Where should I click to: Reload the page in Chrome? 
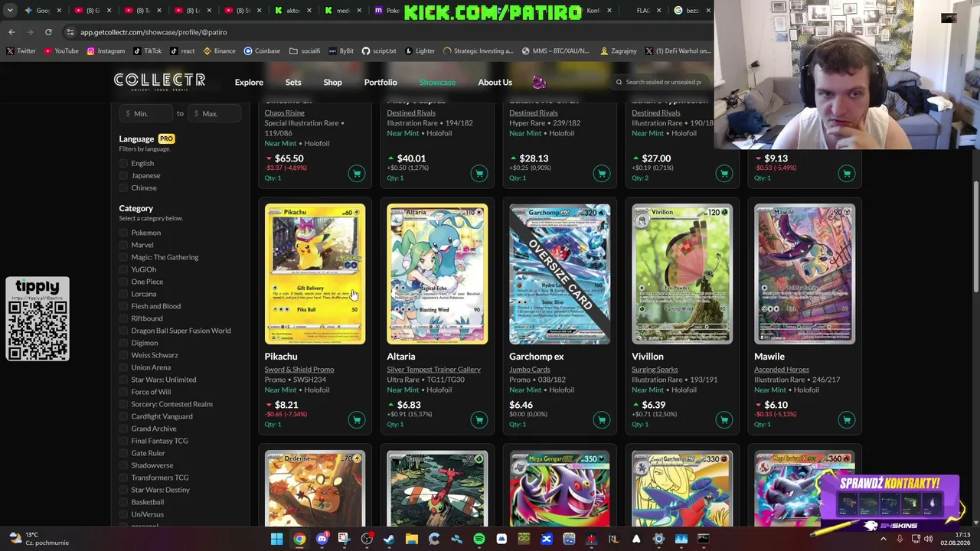[x=48, y=32]
